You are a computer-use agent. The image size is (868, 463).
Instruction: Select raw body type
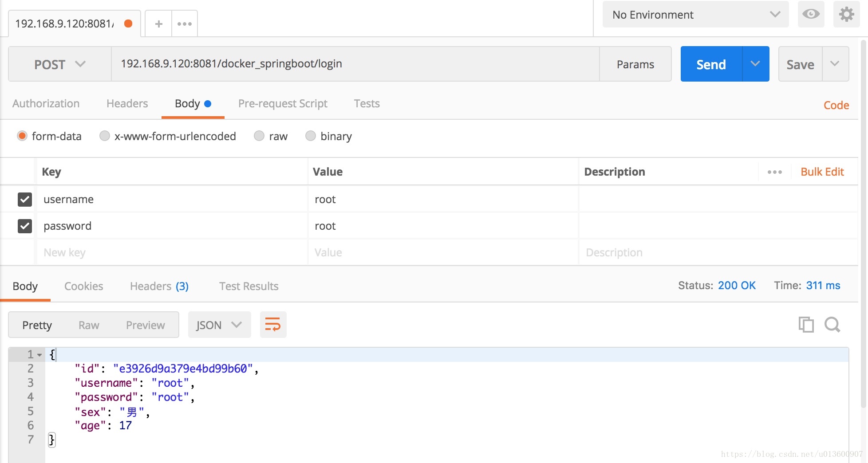click(x=259, y=136)
